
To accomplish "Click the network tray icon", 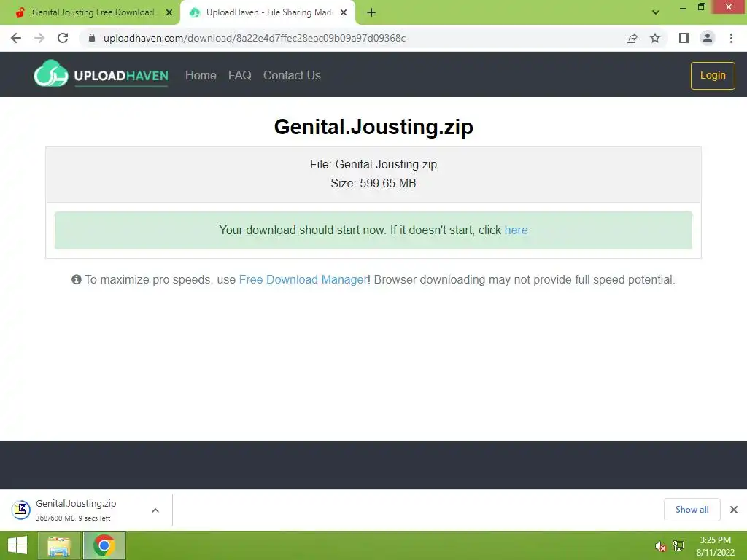I will coord(678,546).
